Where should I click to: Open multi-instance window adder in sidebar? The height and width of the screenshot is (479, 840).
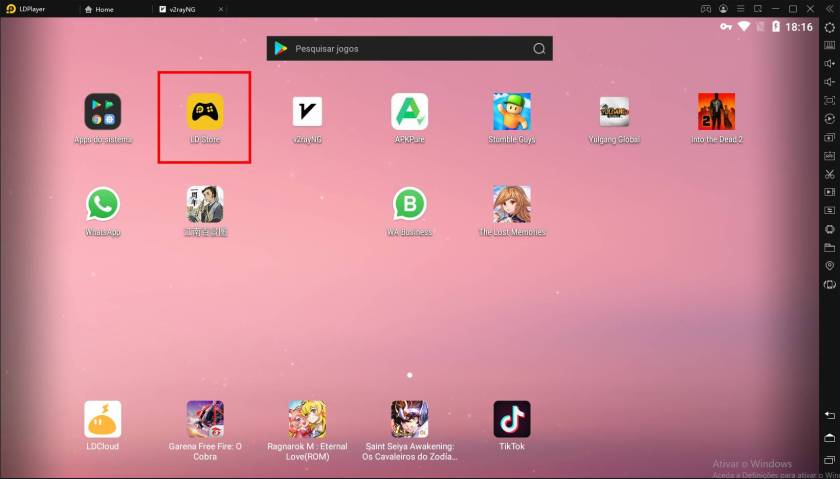click(x=829, y=137)
